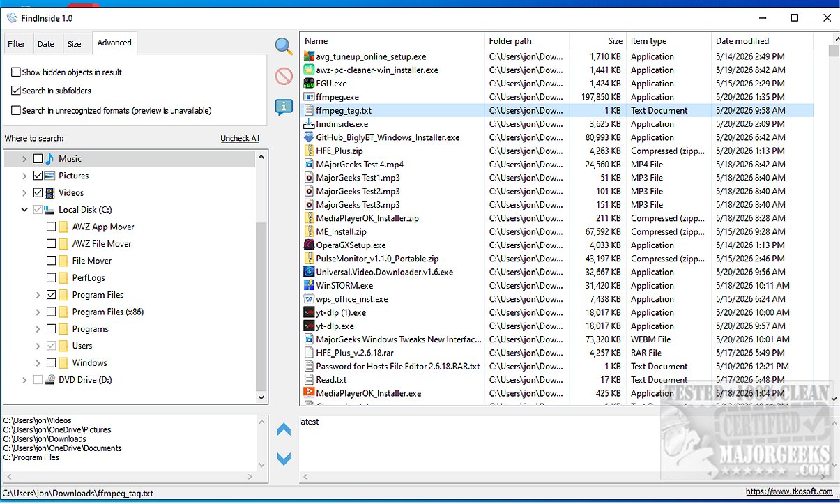Collapse the Local Disk (C:) node
The width and height of the screenshot is (840, 504).
24,210
